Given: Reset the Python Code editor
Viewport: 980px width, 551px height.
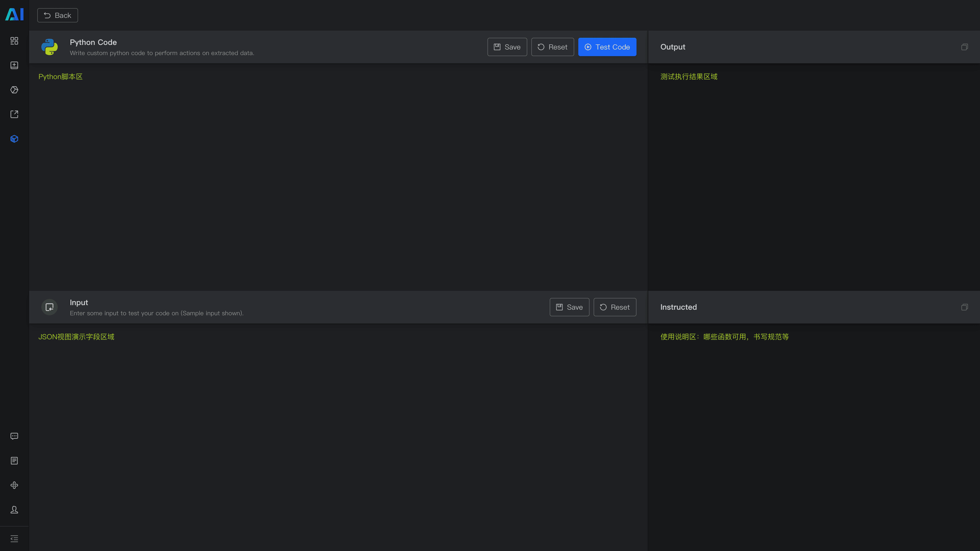Looking at the screenshot, I should (552, 47).
